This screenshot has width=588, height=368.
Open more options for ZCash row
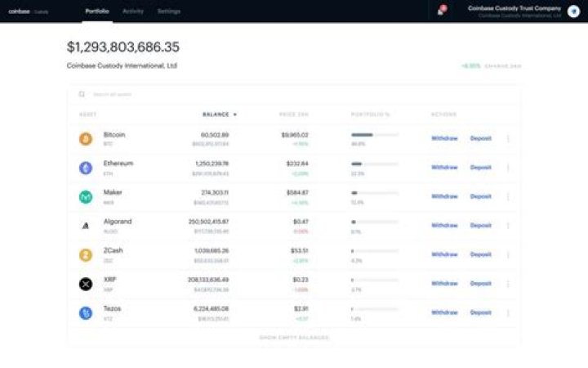point(508,254)
